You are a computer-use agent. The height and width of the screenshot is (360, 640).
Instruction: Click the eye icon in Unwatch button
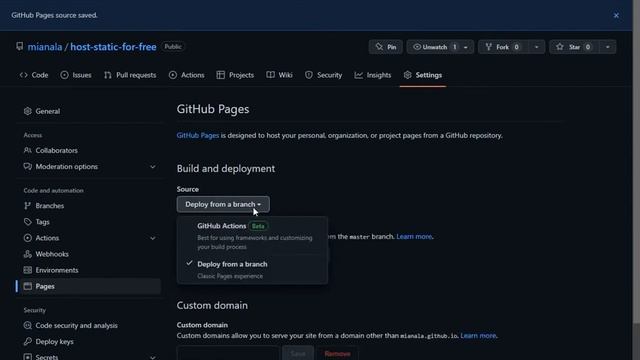point(417,47)
